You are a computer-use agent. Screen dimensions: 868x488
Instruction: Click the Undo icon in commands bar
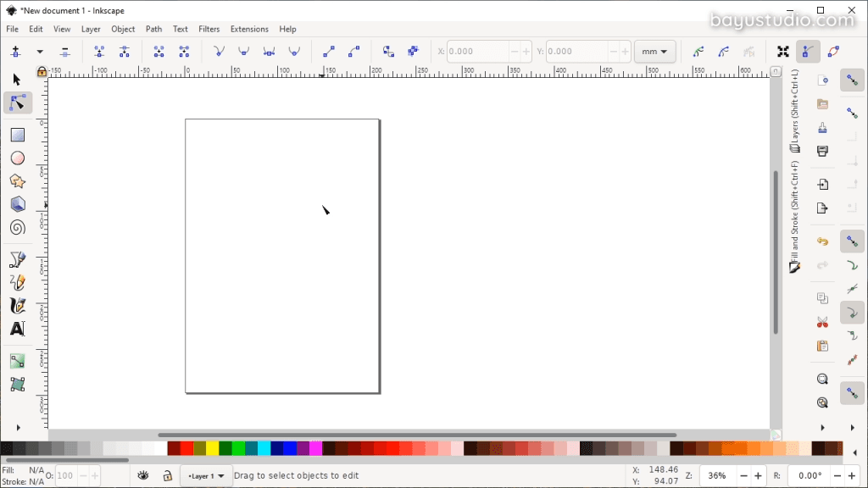822,241
